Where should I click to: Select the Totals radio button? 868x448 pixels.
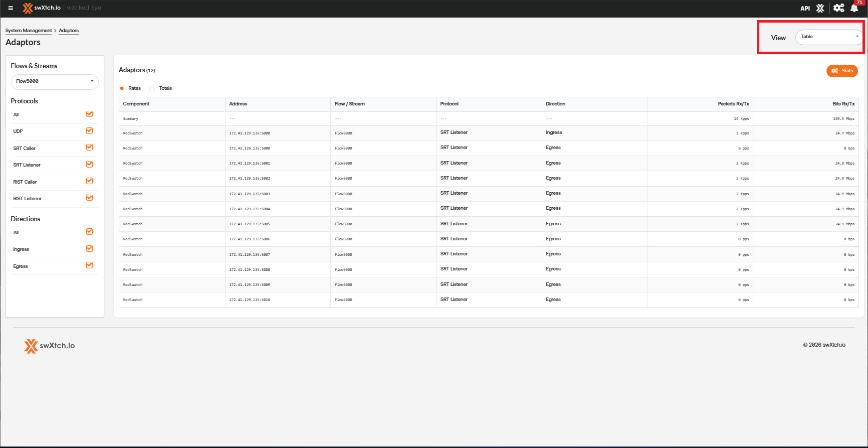coord(152,88)
